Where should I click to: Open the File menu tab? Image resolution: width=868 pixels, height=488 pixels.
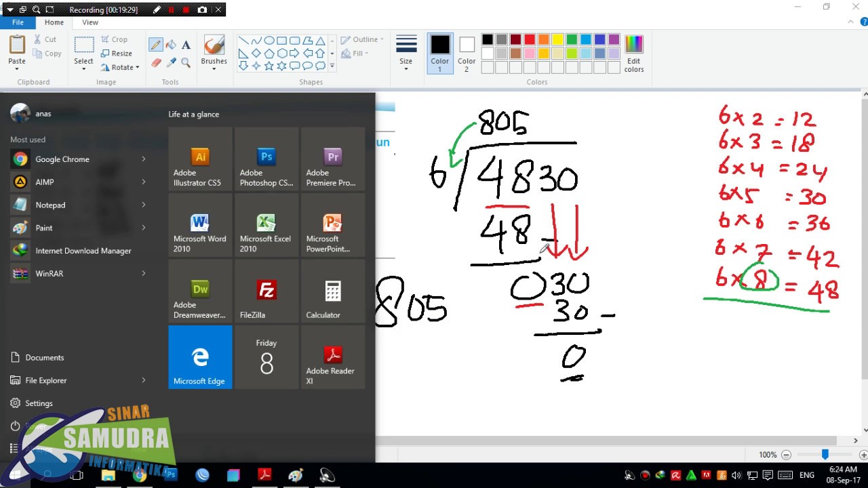[x=18, y=22]
